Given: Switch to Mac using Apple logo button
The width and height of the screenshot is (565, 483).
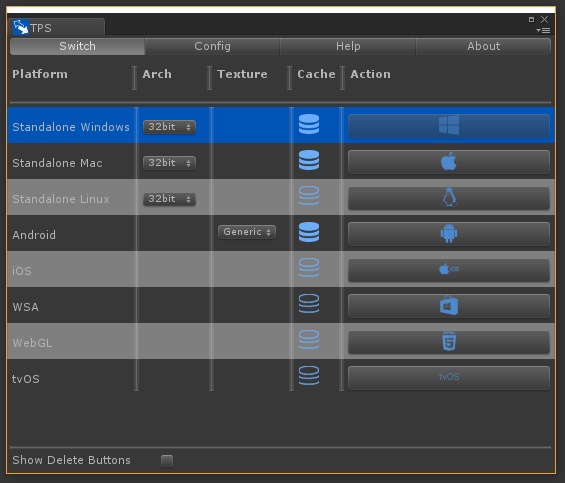Looking at the screenshot, I should 449,162.
